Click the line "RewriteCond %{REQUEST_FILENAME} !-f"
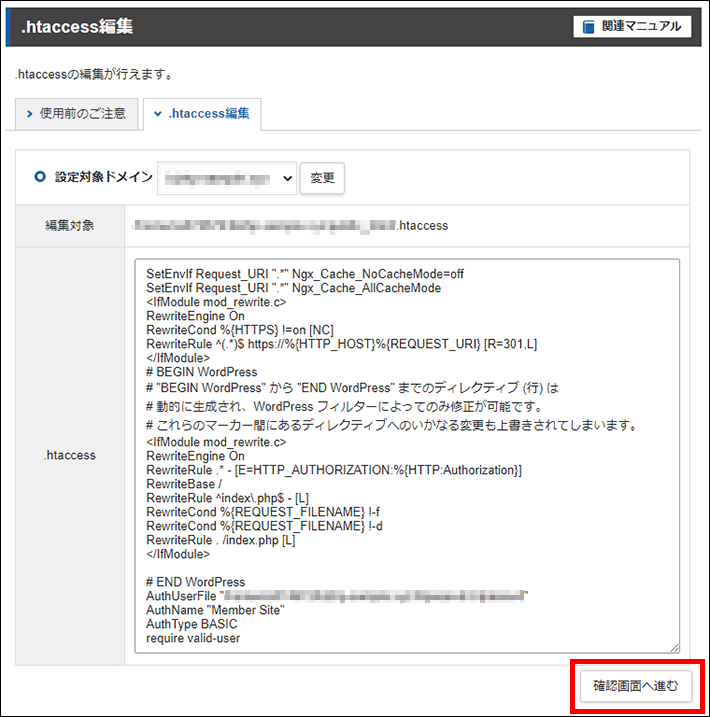The width and height of the screenshot is (710, 717). tap(263, 512)
